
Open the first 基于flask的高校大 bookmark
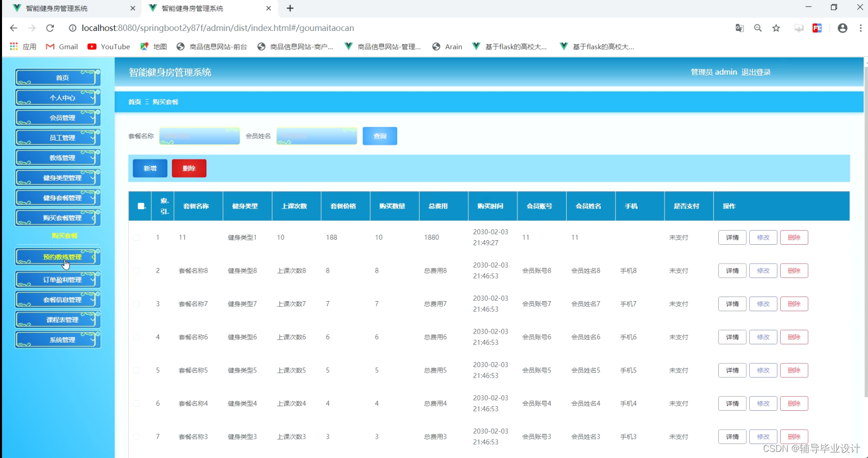click(x=509, y=46)
